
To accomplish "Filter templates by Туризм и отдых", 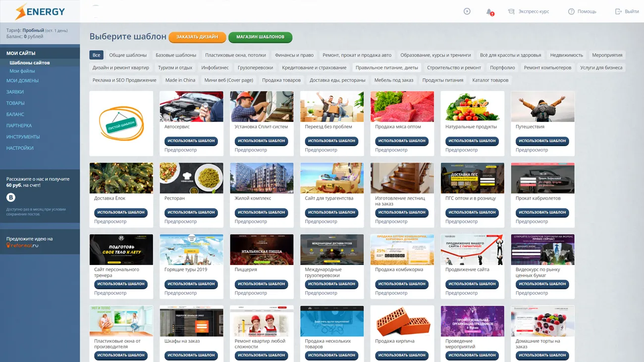I will (175, 67).
